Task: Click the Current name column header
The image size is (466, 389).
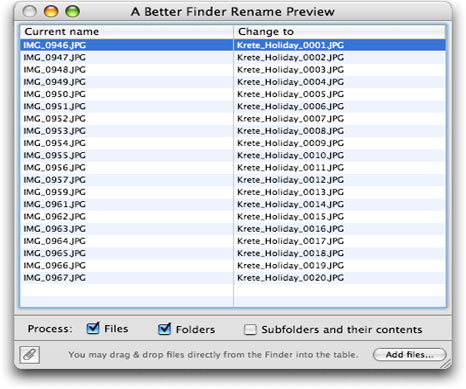Action: (x=127, y=32)
